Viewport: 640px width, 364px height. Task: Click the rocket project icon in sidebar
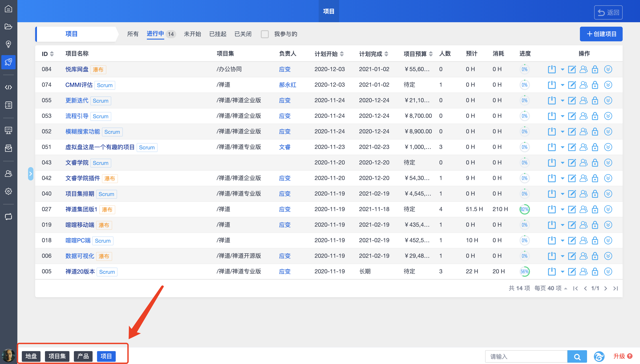tap(8, 62)
